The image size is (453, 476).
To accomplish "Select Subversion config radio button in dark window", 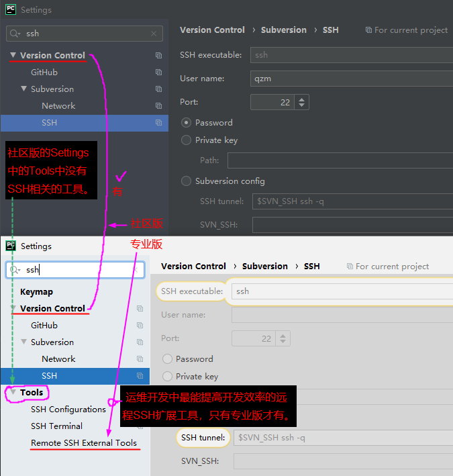I will tap(186, 181).
